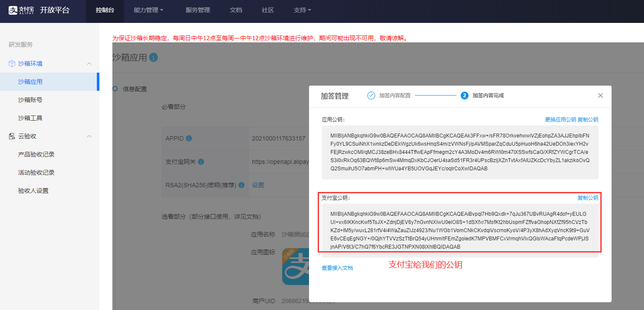Image resolution: width=644 pixels, height=310 pixels.
Task: Click the 支付宝公钥 key text box
Action: pyautogui.click(x=460, y=230)
